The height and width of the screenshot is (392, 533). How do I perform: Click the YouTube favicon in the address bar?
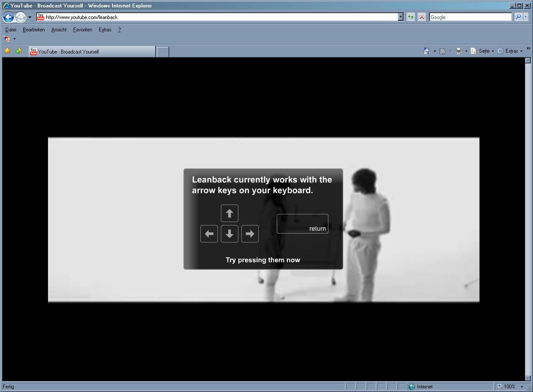(x=41, y=17)
